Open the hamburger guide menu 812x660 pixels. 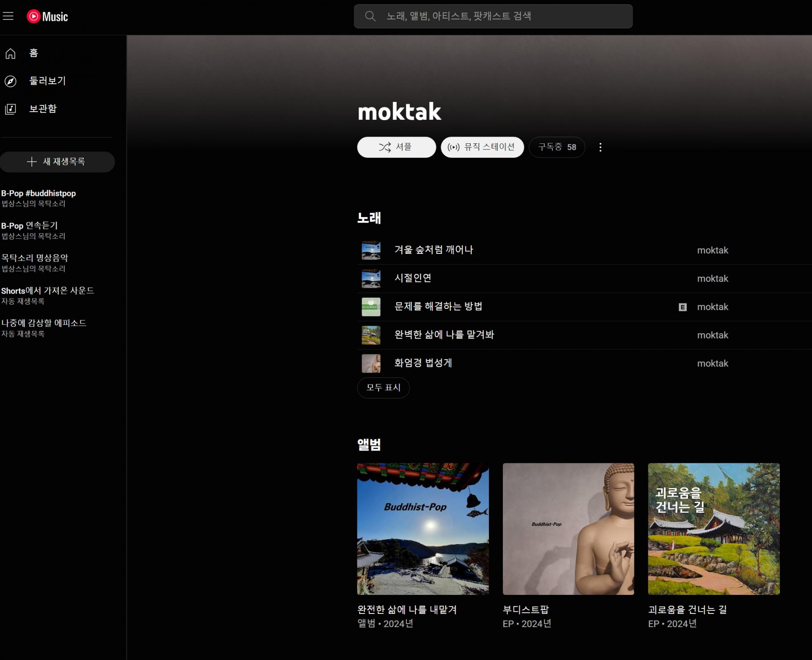coord(8,16)
